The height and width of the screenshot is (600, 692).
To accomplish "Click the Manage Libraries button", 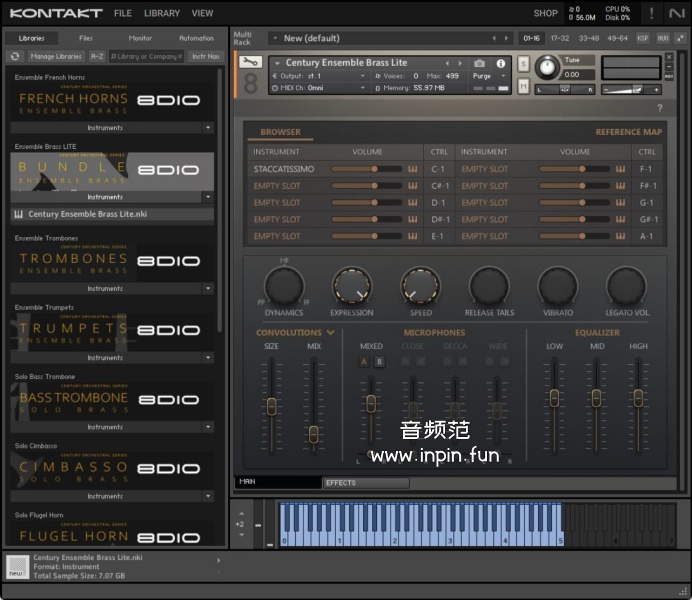I will pos(56,57).
